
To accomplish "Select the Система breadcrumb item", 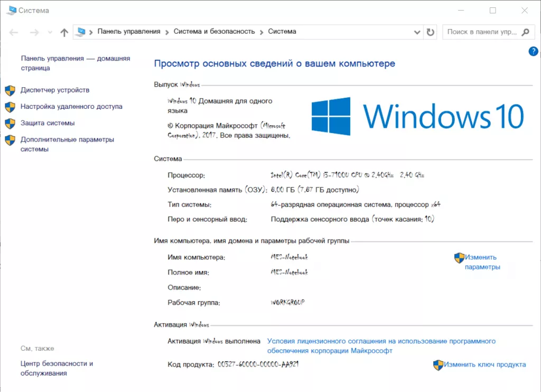I will pyautogui.click(x=282, y=31).
